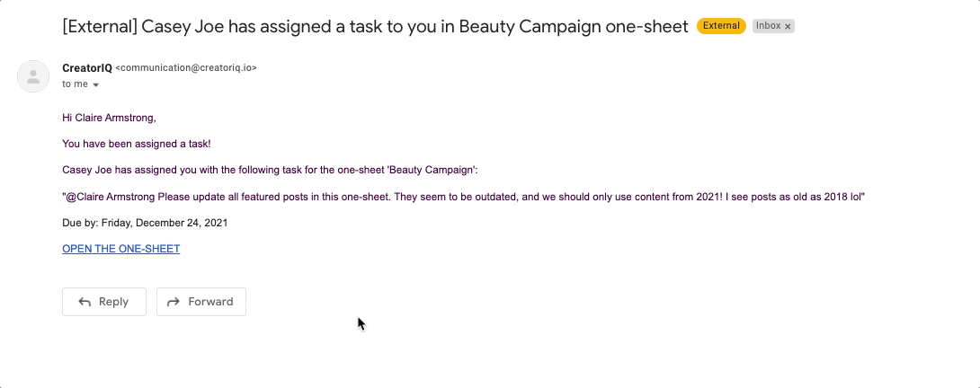980x388 pixels.
Task: Click the email subject heading text
Action: pos(375,26)
